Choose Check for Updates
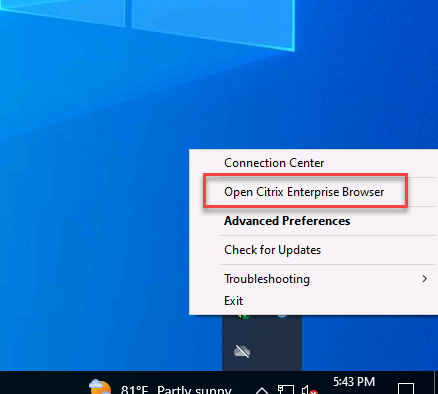438x394 pixels. coord(313,250)
